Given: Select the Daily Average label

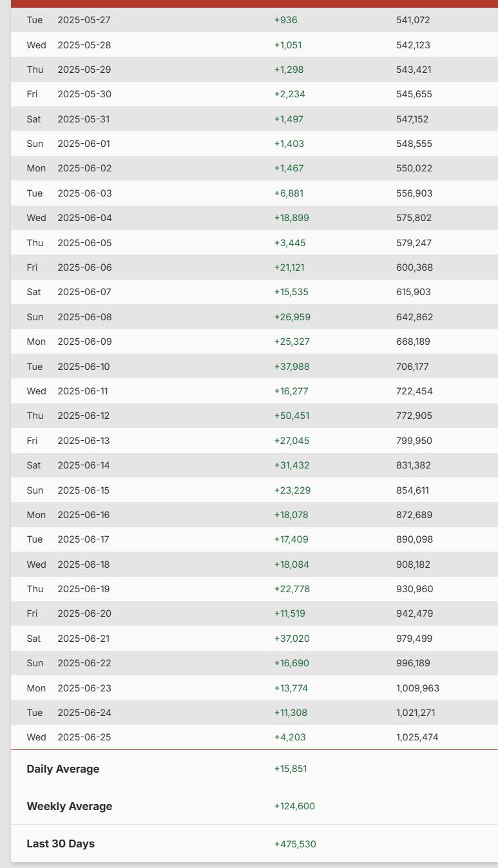Looking at the screenshot, I should pos(63,769).
